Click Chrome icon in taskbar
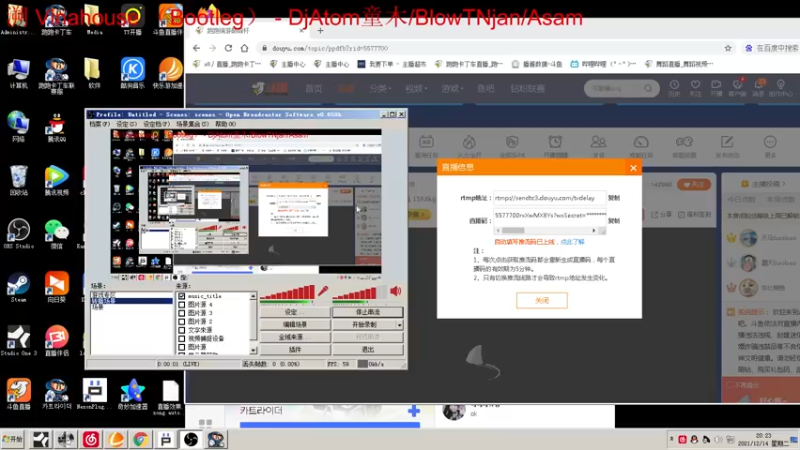 point(141,439)
